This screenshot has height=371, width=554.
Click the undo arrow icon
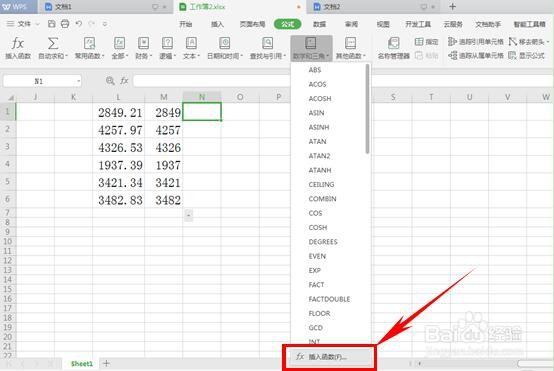pyautogui.click(x=78, y=24)
